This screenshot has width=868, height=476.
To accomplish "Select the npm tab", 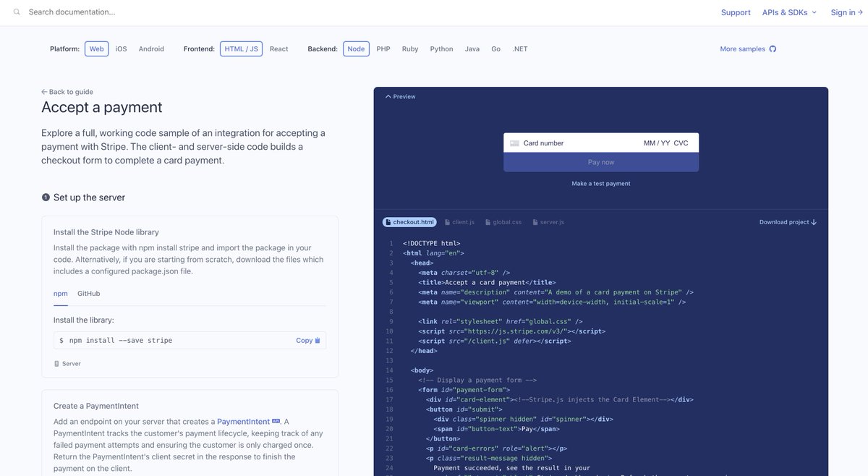I will click(x=61, y=294).
